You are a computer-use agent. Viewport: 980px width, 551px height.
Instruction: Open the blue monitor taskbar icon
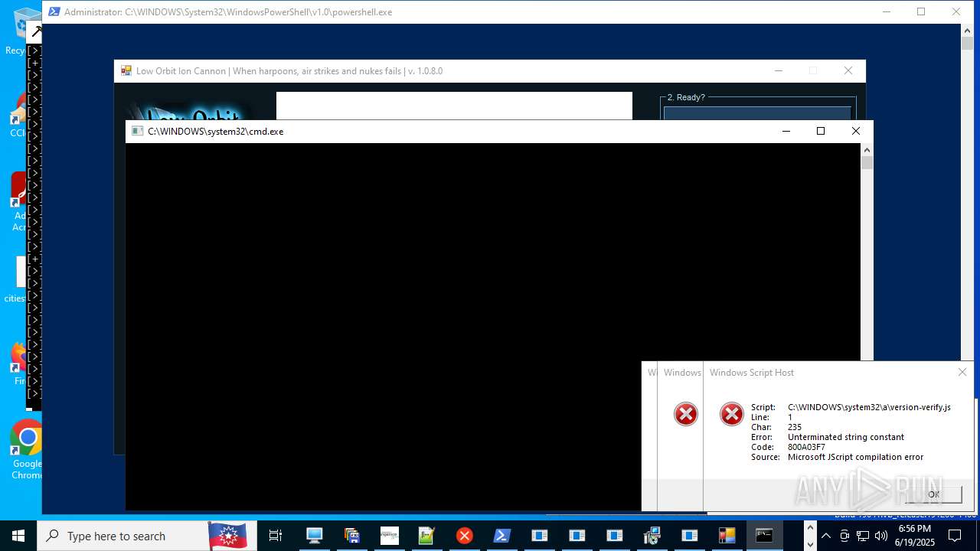coord(314,536)
